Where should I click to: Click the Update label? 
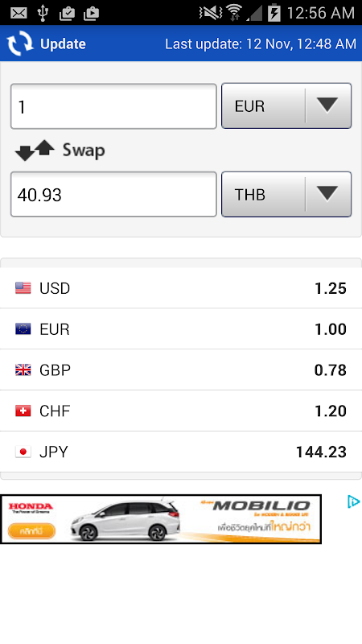(x=63, y=43)
